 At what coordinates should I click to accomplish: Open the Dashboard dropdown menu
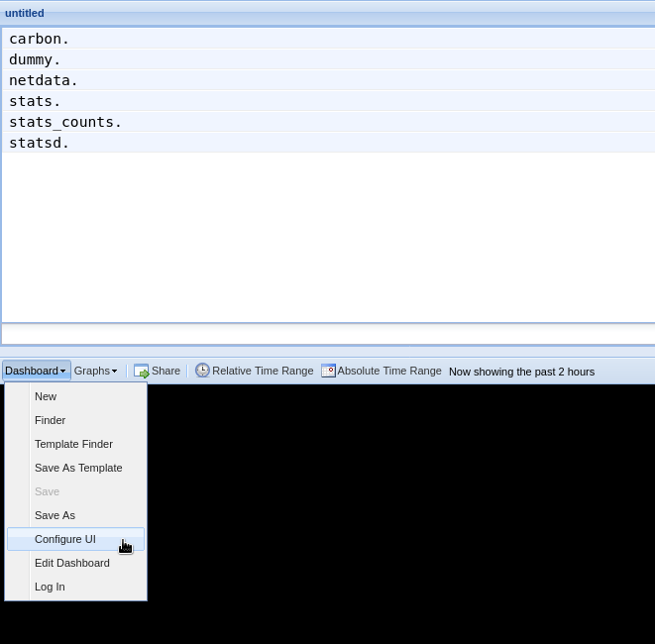click(36, 371)
